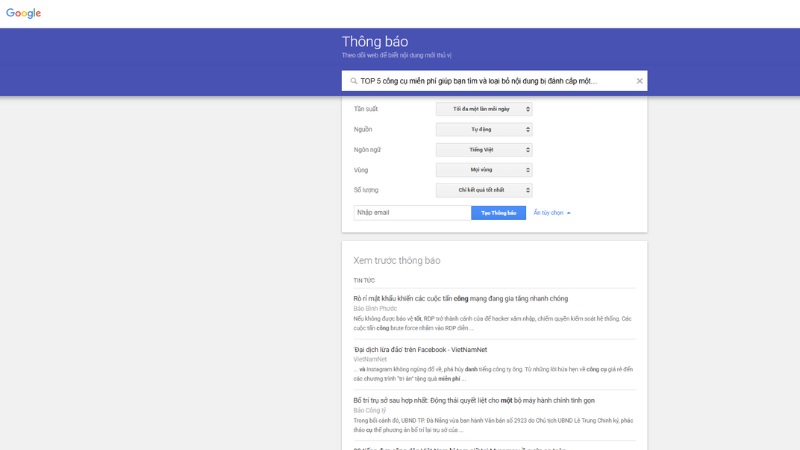800x450 pixels.
Task: Click the Thông báo page title
Action: click(x=375, y=41)
